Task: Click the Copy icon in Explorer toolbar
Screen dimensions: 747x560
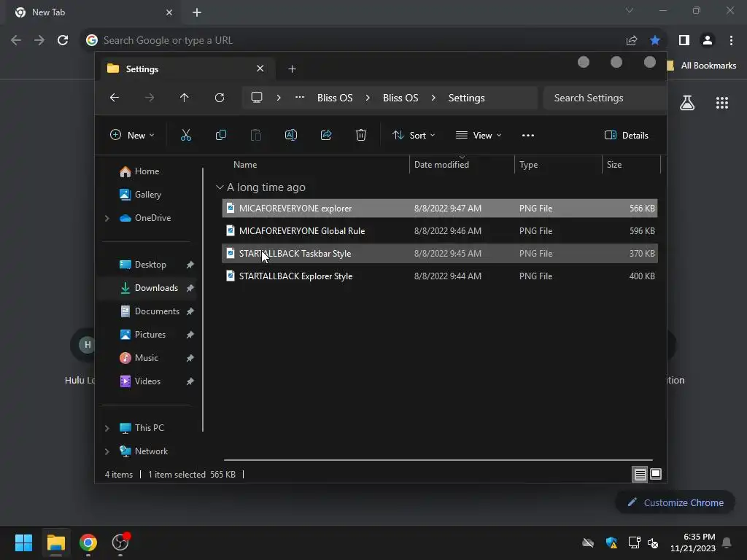Action: coord(220,135)
